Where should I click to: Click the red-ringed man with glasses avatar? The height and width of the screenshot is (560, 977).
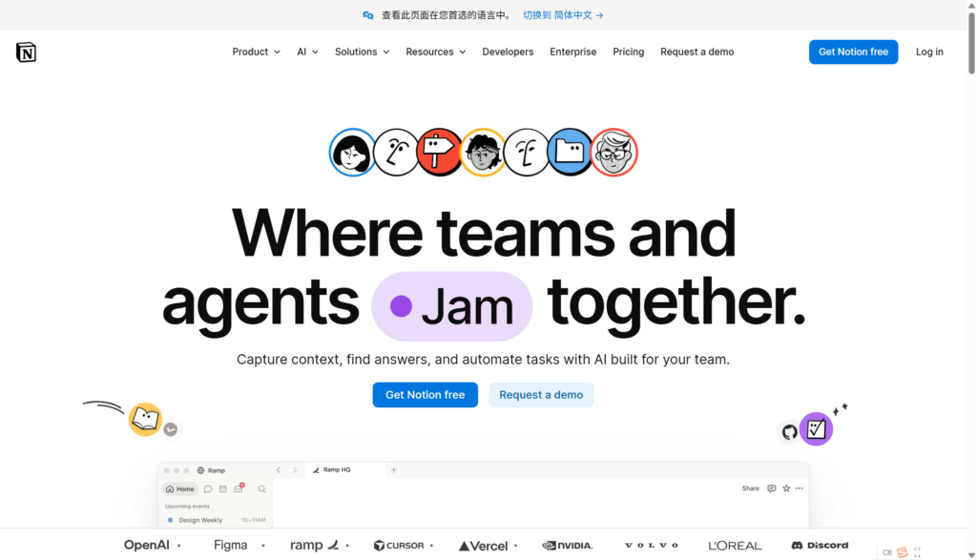click(613, 153)
